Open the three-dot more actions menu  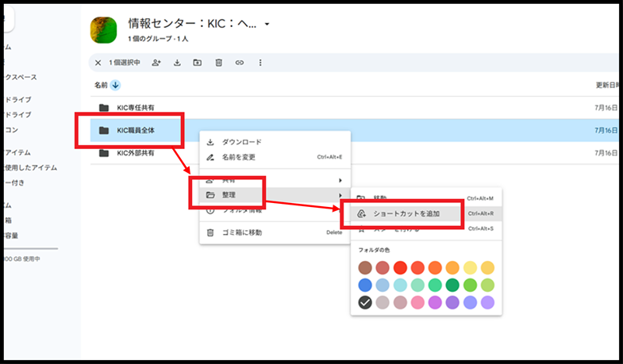(x=260, y=63)
